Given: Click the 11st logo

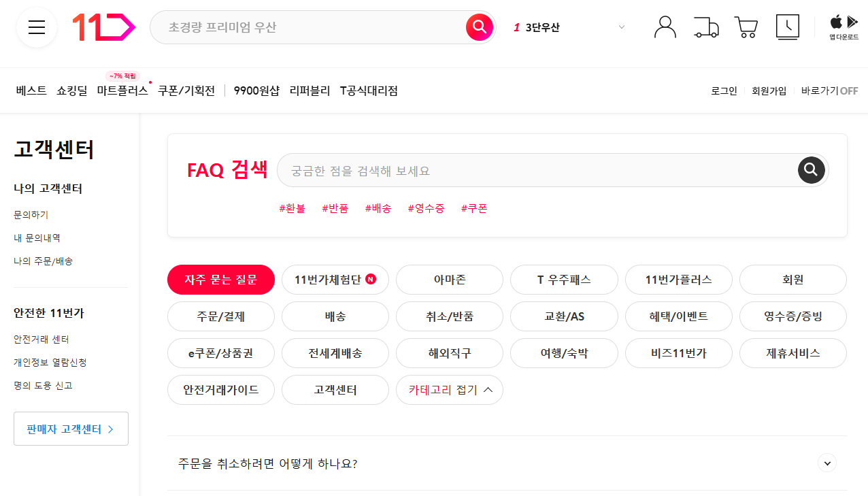Looking at the screenshot, I should (x=104, y=27).
